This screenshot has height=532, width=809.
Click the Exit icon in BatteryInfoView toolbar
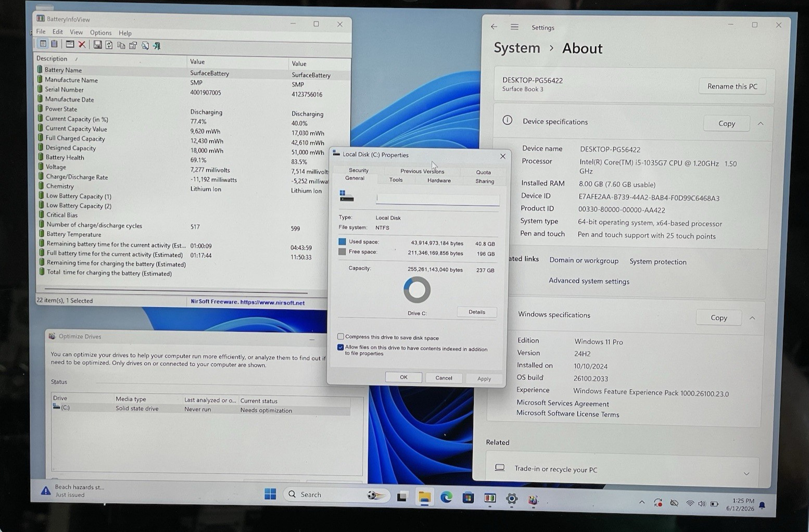[x=157, y=46]
